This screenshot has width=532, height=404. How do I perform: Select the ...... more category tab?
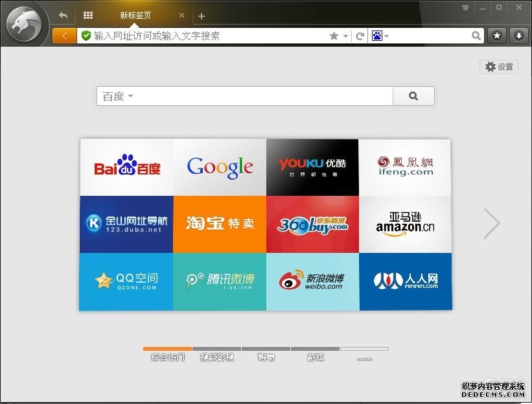[364, 355]
